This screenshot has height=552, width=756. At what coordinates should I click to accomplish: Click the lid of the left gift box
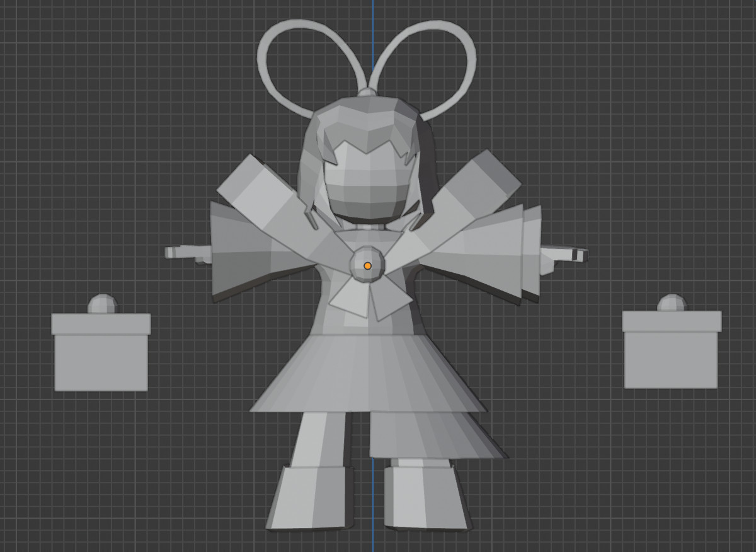(x=101, y=324)
